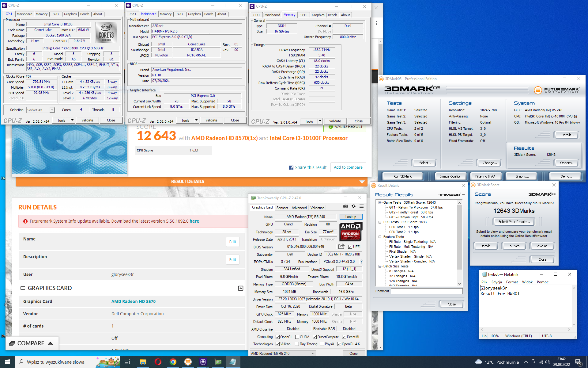Click the Intel Core i3 logo in CPU-Z
This screenshot has width=588, height=368.
pos(106,33)
